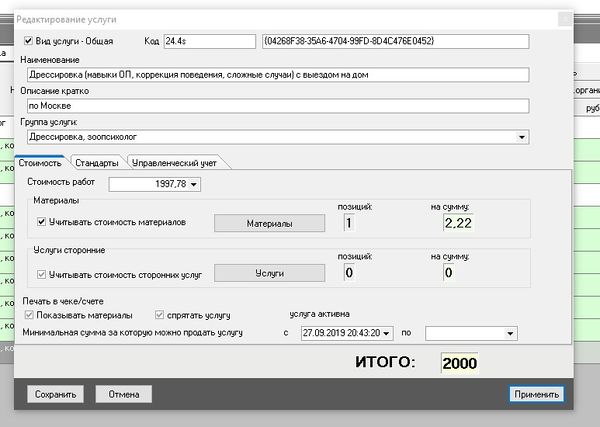The width and height of the screenshot is (600, 427).
Task: Open the 'Управленческий учет' tab
Action: point(175,162)
